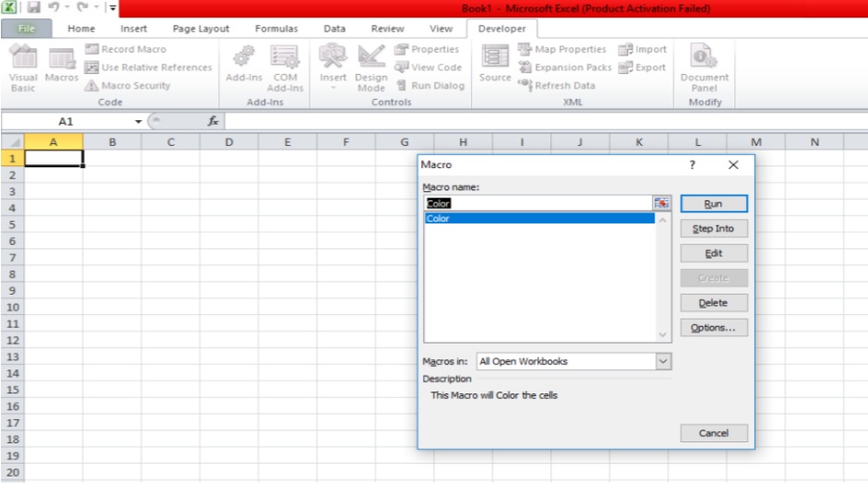Click the Macro dialog help question mark
Screen dimensions: 868x483
point(692,164)
